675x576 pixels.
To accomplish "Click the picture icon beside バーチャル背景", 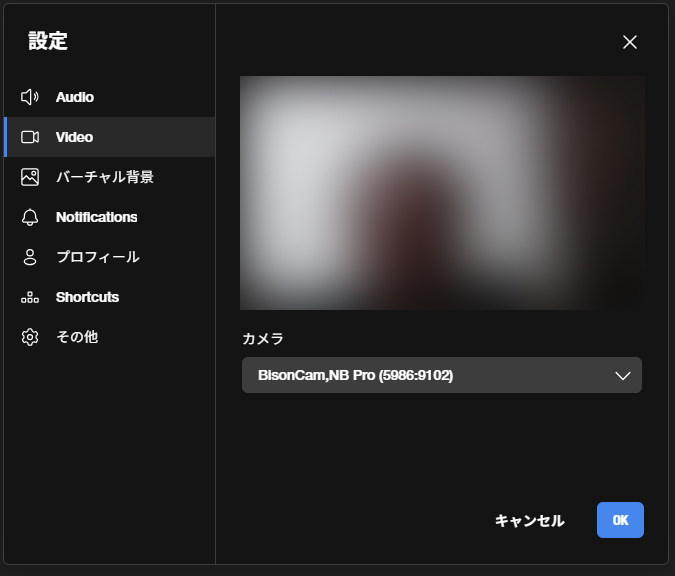I will (x=30, y=177).
